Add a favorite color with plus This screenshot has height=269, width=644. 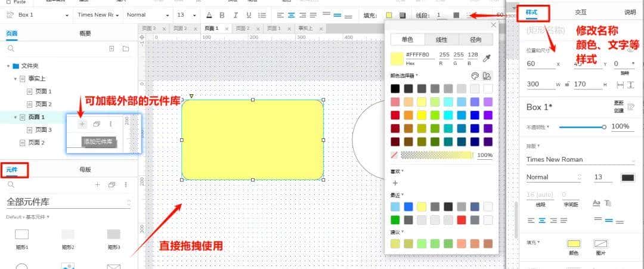[x=395, y=183]
